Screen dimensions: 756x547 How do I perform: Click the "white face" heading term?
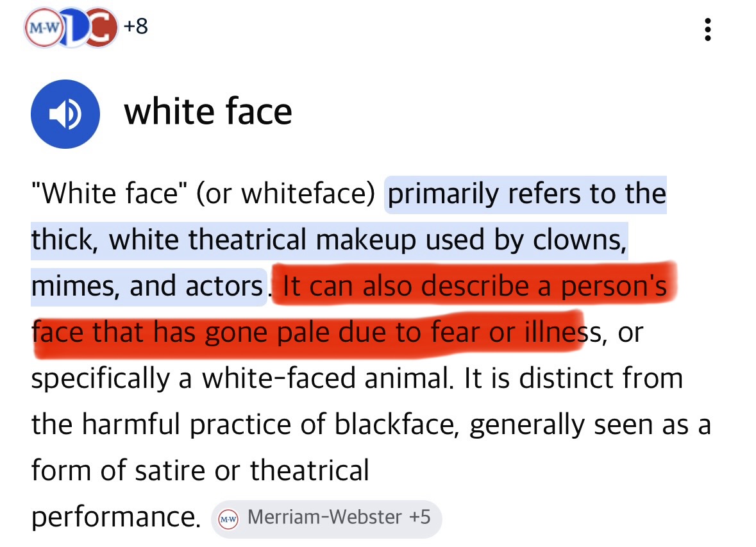pyautogui.click(x=208, y=112)
